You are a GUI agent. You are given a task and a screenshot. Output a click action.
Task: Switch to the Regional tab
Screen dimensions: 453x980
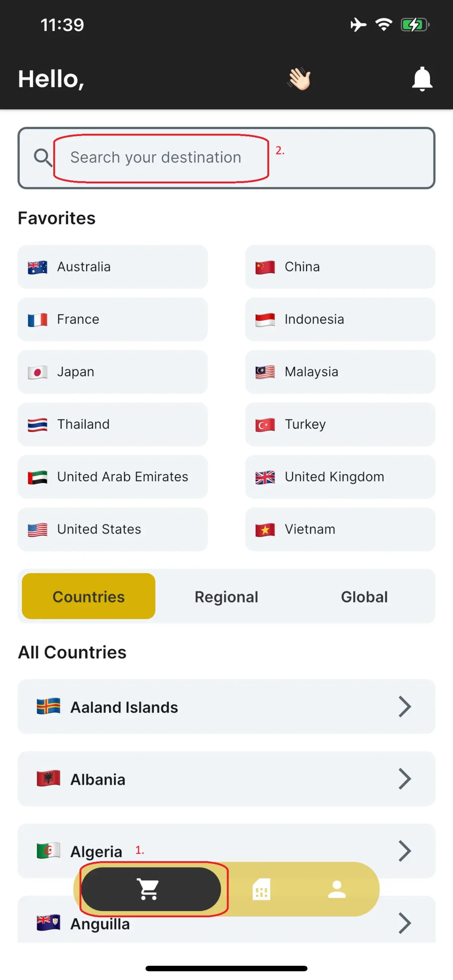click(x=226, y=596)
